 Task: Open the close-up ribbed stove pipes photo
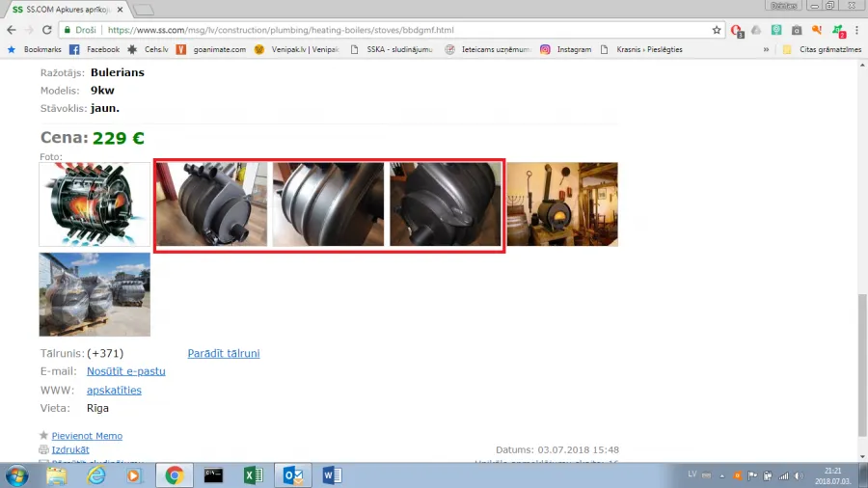[328, 204]
